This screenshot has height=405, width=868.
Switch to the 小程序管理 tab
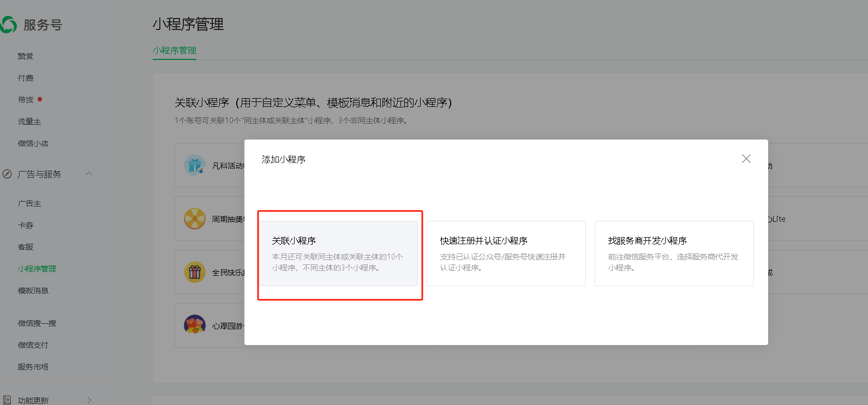tap(175, 50)
